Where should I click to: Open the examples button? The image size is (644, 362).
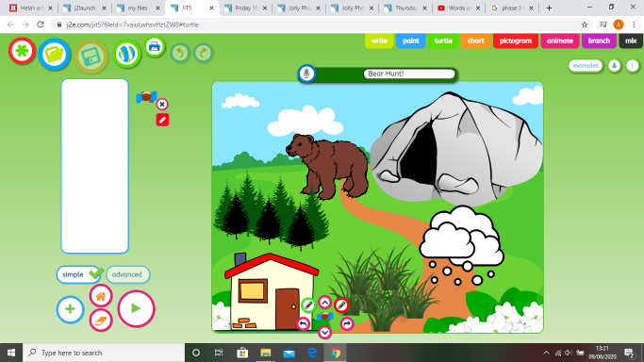tap(586, 66)
